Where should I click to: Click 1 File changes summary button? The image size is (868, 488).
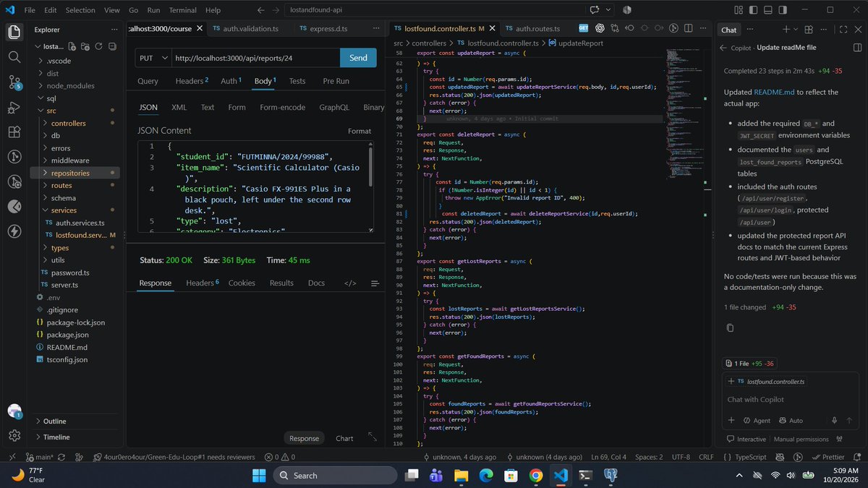pyautogui.click(x=749, y=363)
